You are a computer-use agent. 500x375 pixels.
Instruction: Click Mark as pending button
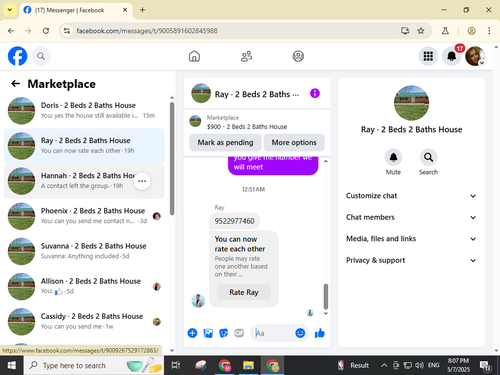pos(225,143)
